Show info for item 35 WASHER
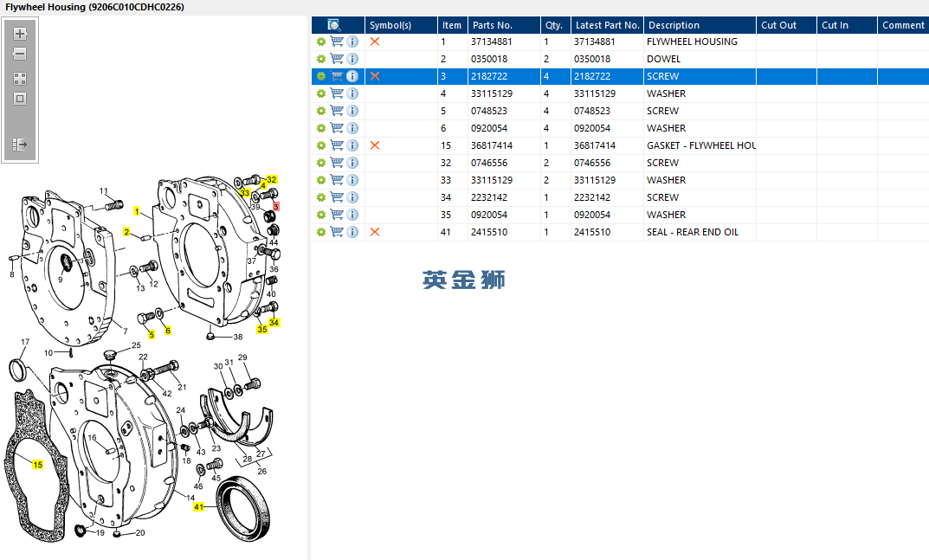 [352, 215]
